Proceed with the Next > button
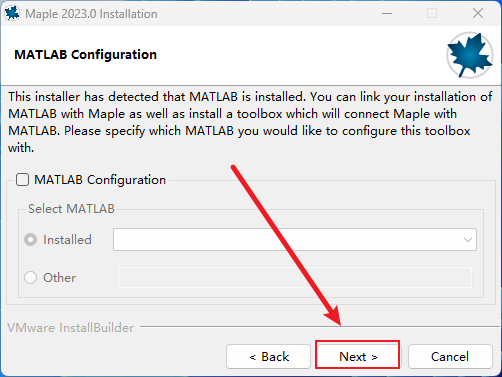502x377 pixels. click(357, 356)
